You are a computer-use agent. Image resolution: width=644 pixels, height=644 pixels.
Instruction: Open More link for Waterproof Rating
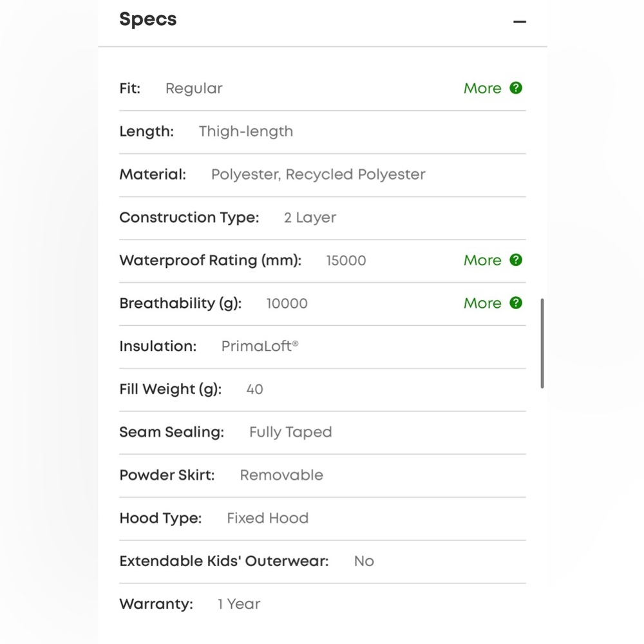[x=482, y=260]
